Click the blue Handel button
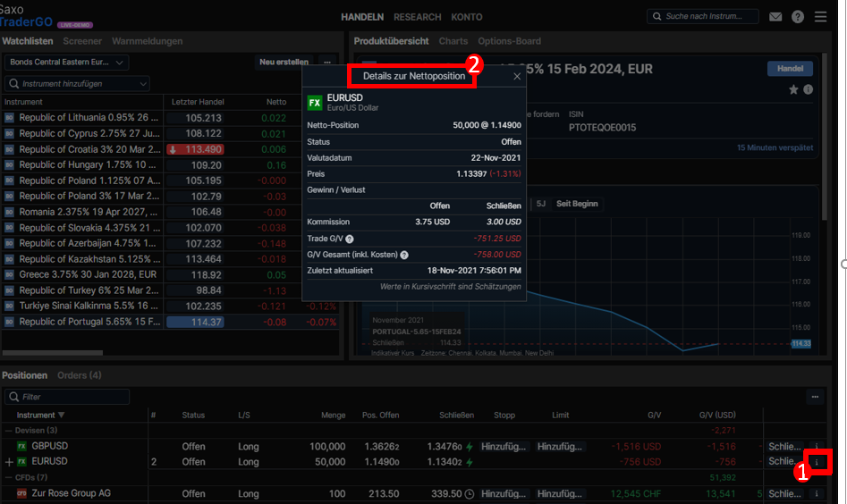This screenshot has width=847, height=504. click(x=790, y=69)
